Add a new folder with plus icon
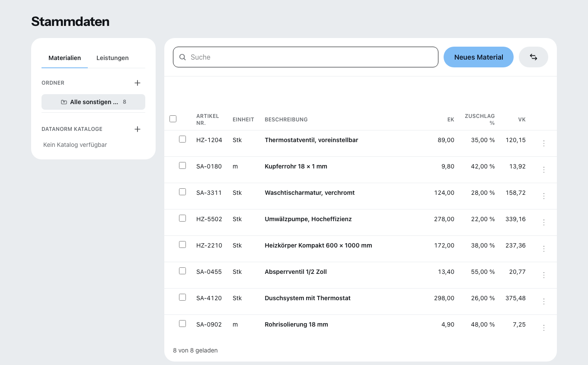The image size is (588, 365). [137, 83]
